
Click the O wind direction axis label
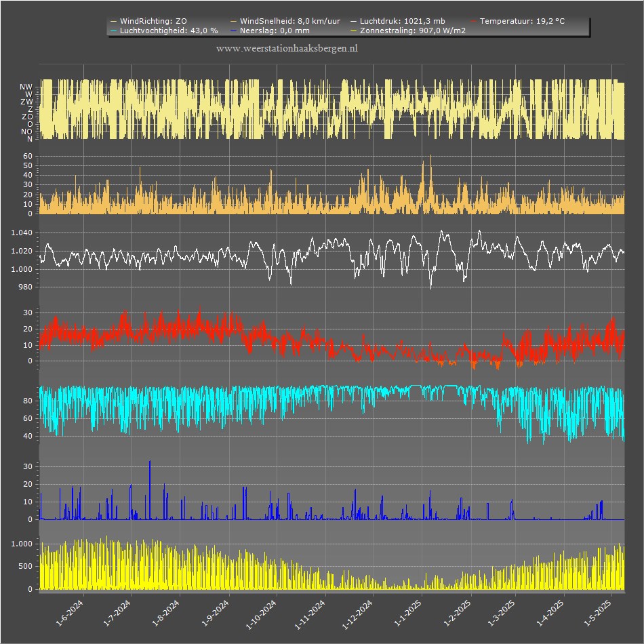30,124
